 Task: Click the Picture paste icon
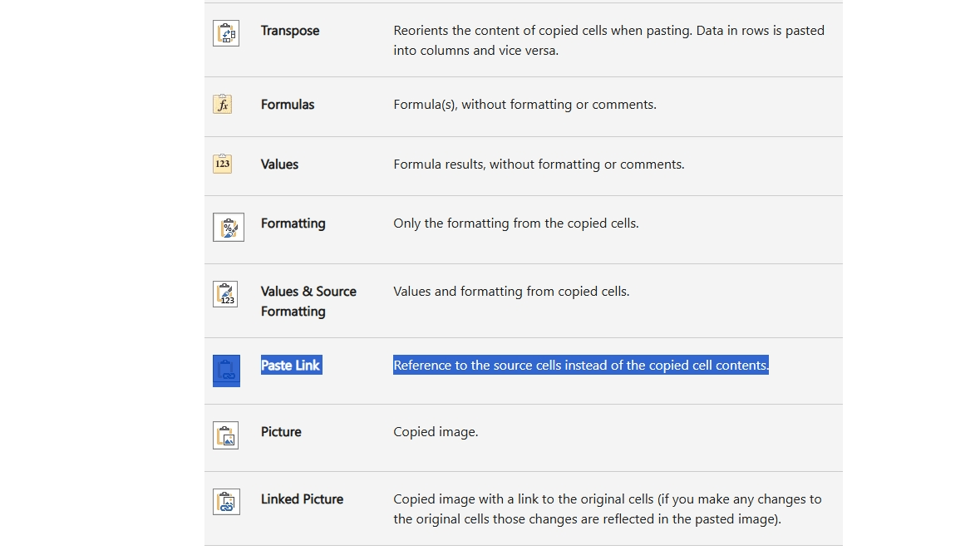225,435
